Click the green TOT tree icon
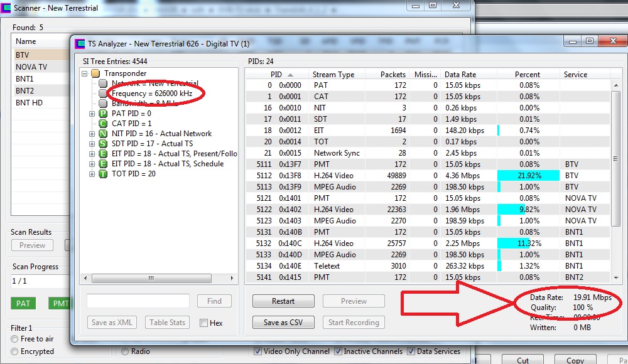Viewport: 628px width, 364px height. click(103, 174)
